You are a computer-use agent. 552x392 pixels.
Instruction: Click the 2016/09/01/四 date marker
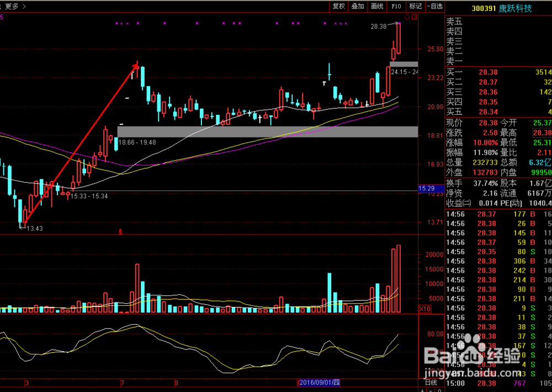tap(319, 383)
